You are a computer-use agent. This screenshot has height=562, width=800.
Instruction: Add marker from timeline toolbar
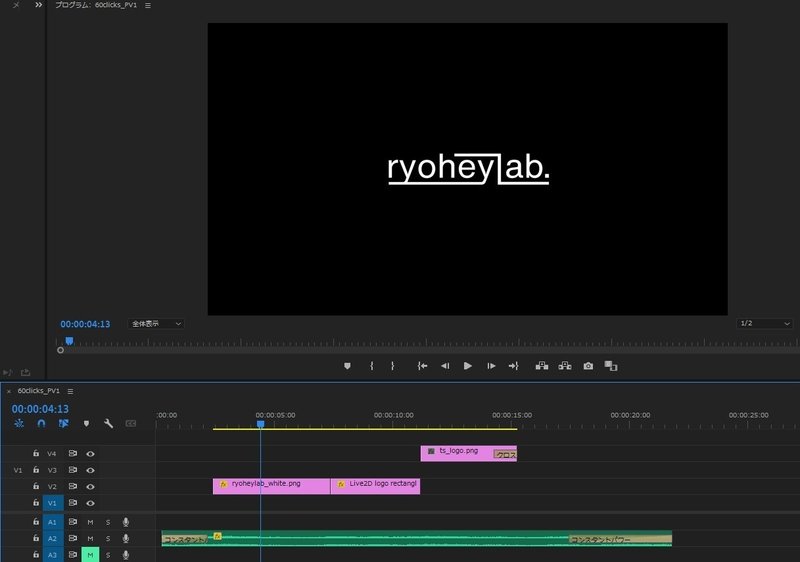coord(86,423)
